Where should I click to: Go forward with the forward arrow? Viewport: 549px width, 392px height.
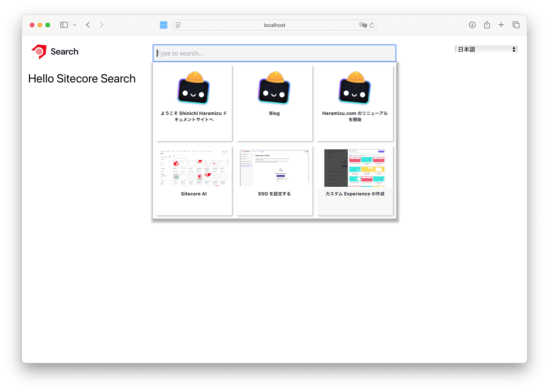click(102, 25)
